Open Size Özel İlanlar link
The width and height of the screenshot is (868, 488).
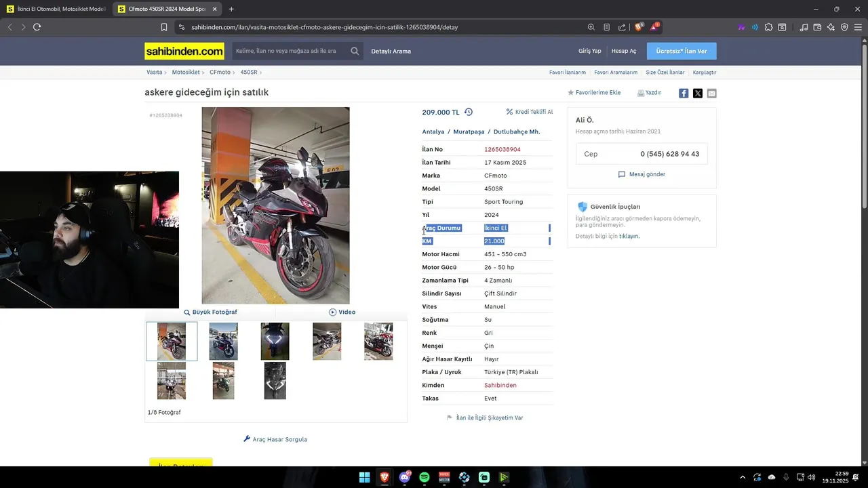coord(665,72)
